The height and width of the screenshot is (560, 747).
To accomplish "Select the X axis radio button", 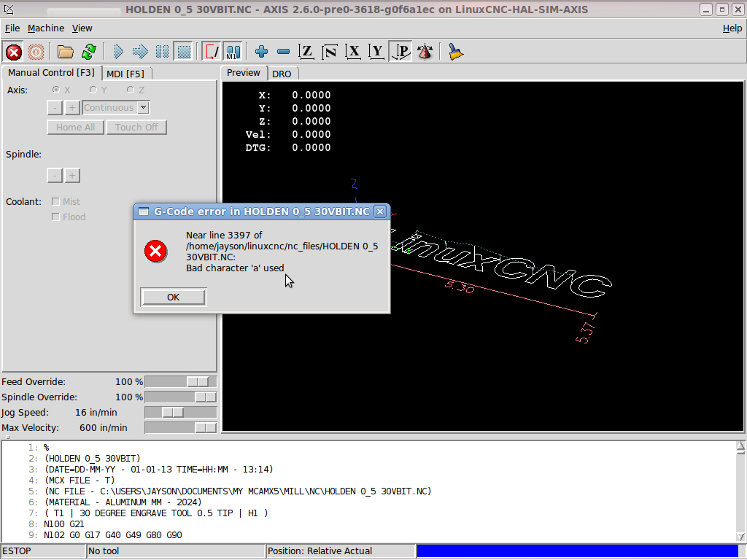I will point(56,90).
